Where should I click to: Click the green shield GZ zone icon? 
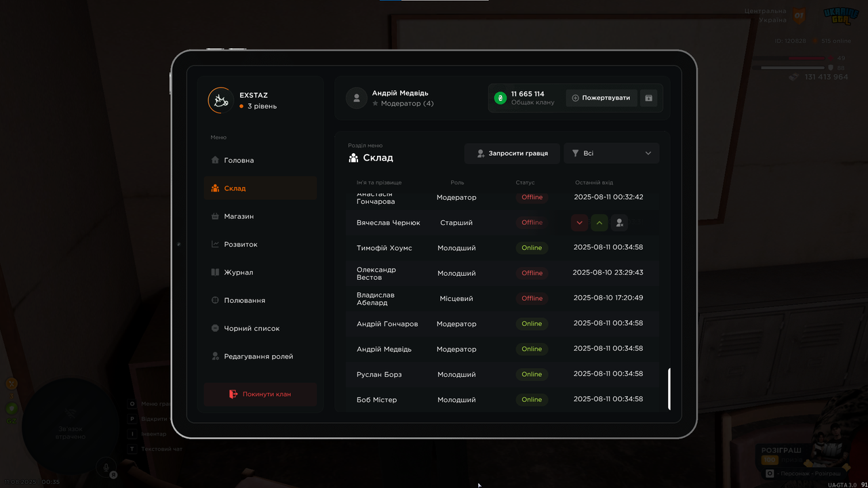(12, 409)
